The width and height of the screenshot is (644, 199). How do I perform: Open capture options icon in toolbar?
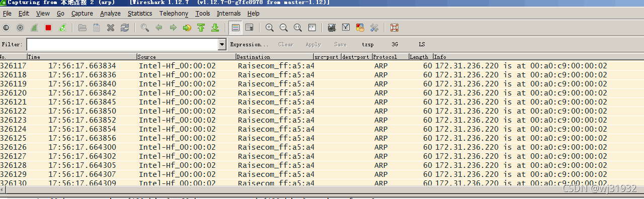(x=20, y=28)
